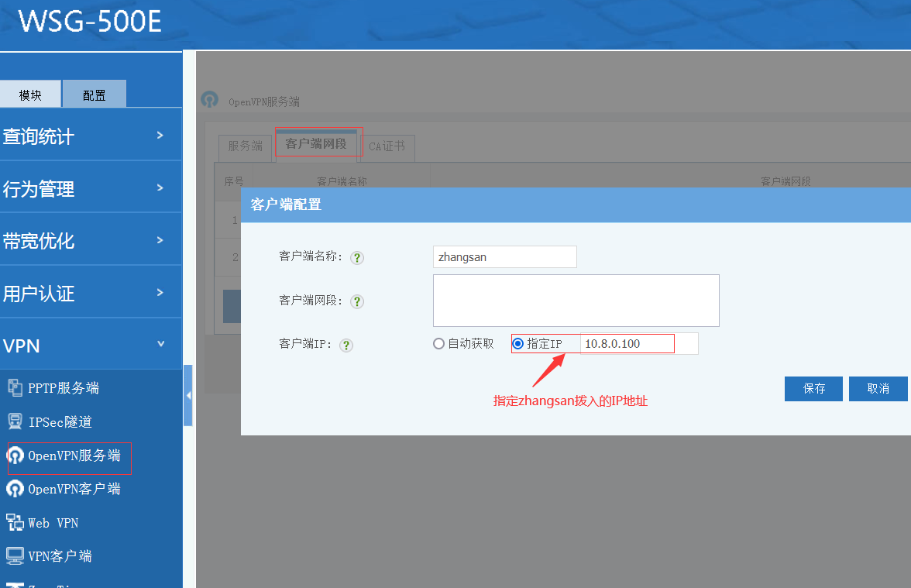Viewport: 911px width, 588px height.
Task: Select the 自动获取 radio button
Action: 439,344
